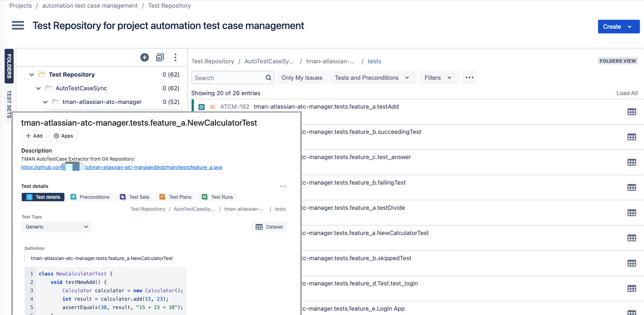Open dataset grid icon for test_answer row

(632, 162)
